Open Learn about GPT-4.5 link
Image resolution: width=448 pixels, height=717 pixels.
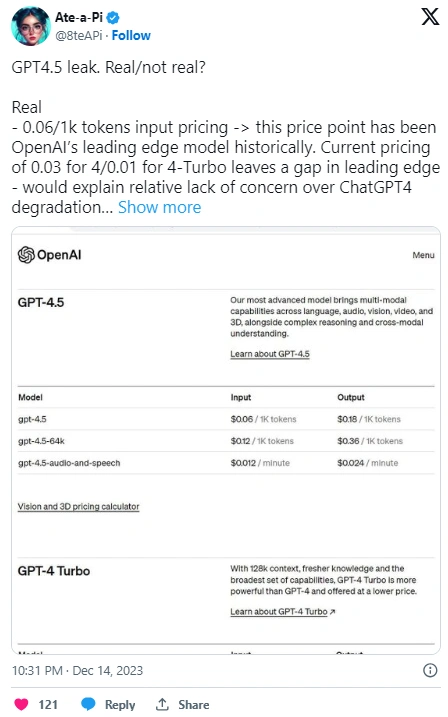click(270, 353)
